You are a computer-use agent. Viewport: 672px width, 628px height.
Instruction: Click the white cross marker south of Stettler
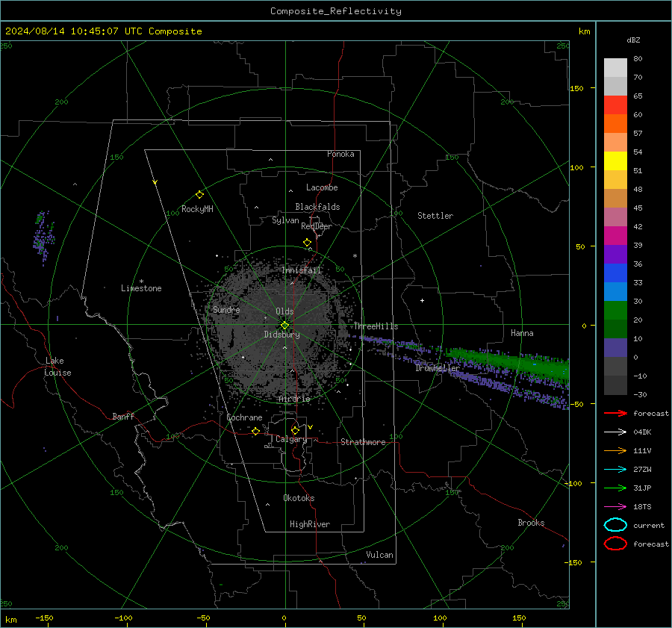422,300
